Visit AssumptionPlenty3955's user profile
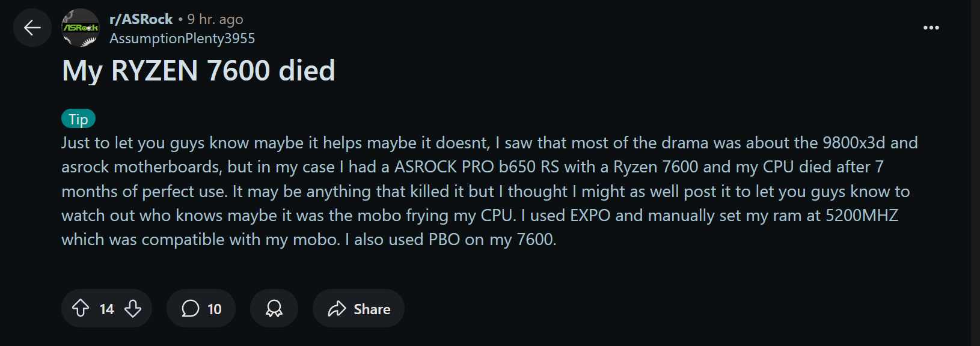 click(x=182, y=38)
